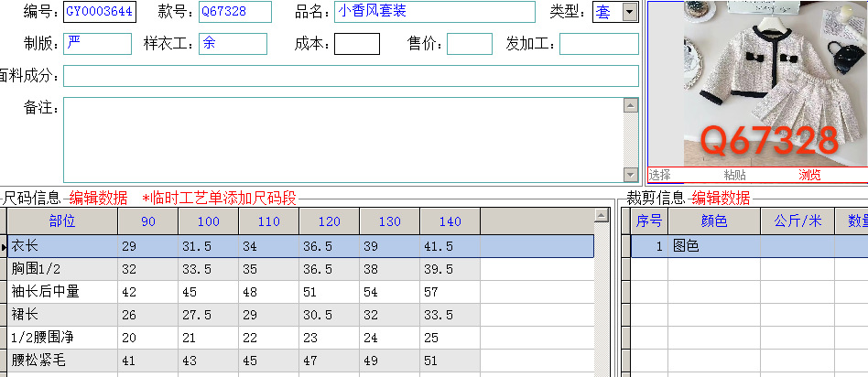This screenshot has height=377, width=868.
Task: Select the 袖长后中量 row label
Action: [62, 292]
